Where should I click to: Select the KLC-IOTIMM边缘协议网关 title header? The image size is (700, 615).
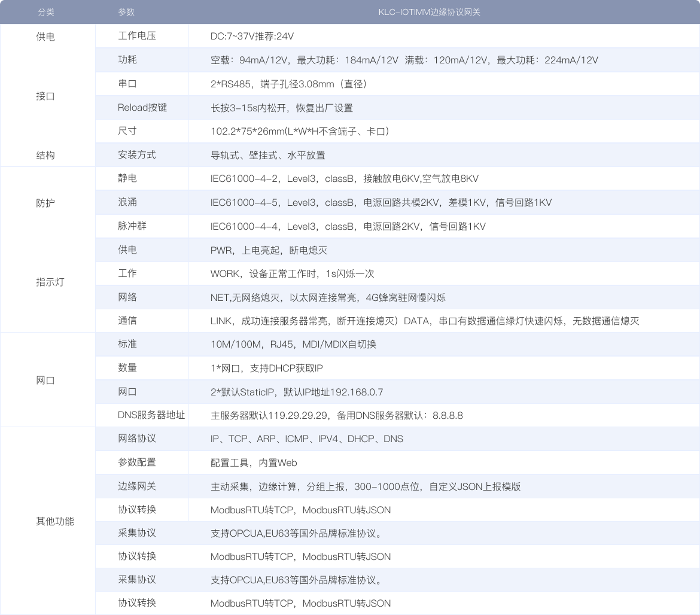tap(431, 12)
